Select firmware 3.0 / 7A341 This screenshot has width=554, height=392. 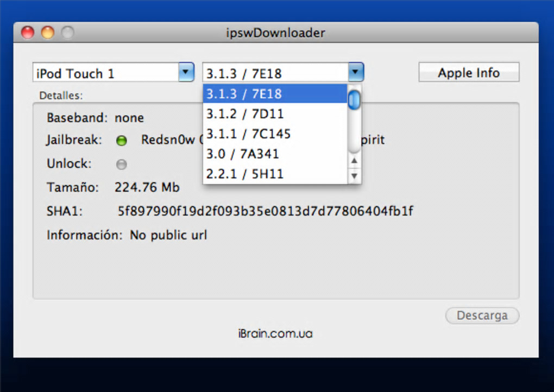tap(275, 154)
